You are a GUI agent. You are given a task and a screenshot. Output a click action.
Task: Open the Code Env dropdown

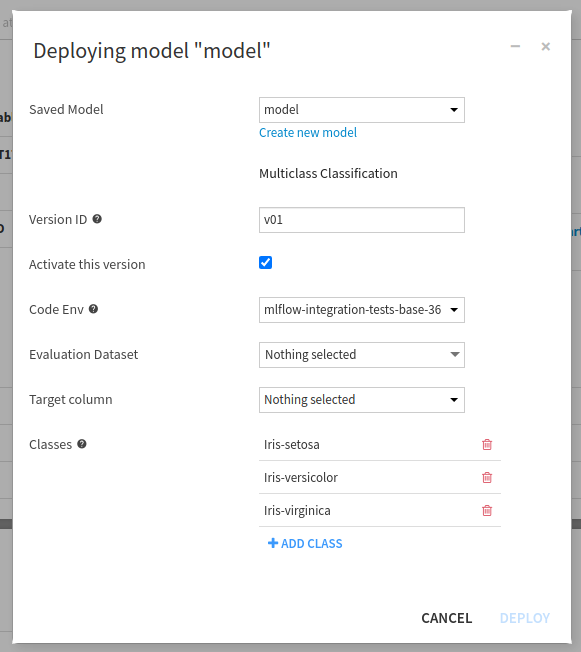point(362,310)
